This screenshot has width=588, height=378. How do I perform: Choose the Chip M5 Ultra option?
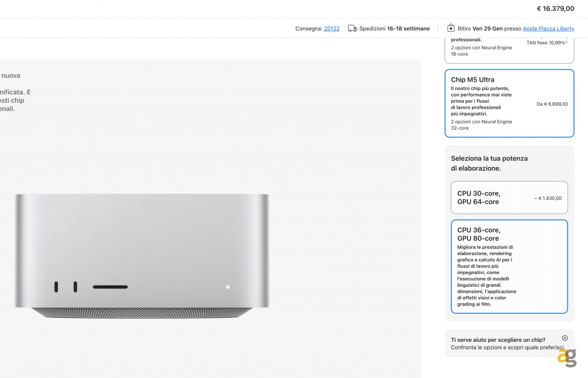509,103
